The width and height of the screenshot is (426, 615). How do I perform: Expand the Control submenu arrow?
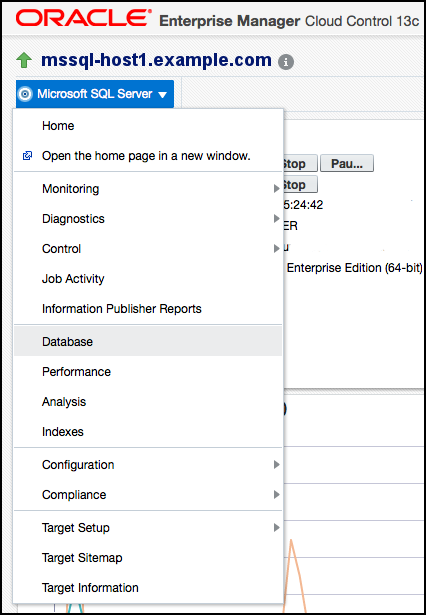[277, 249]
